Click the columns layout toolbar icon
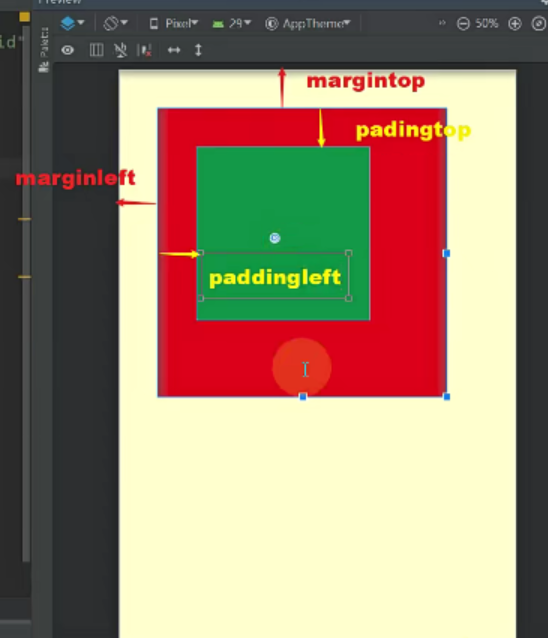The image size is (548, 638). click(96, 50)
